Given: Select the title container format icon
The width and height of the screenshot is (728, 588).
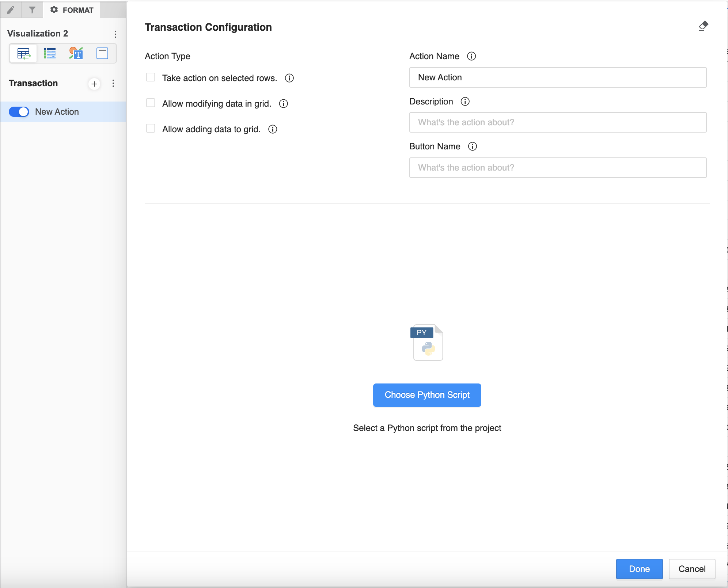Looking at the screenshot, I should pyautogui.click(x=102, y=54).
